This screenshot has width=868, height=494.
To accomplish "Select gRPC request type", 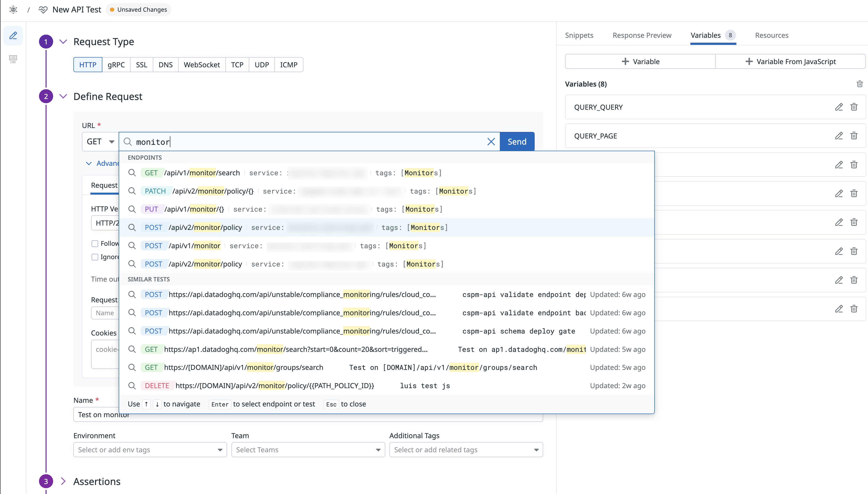I will click(x=116, y=64).
